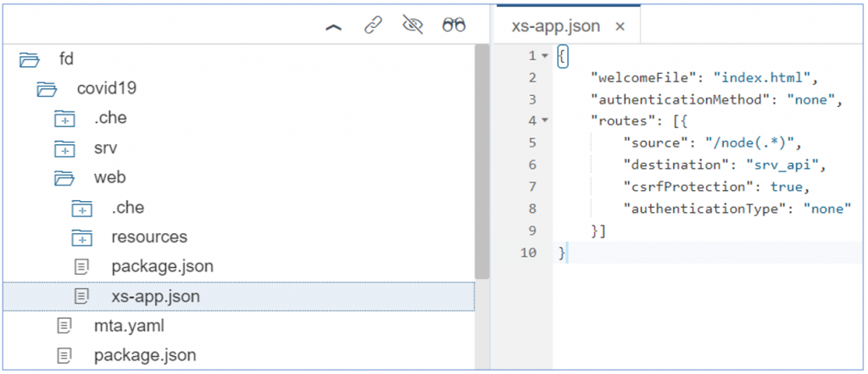
Task: Click file icon of root-level package.json
Action: (x=64, y=355)
